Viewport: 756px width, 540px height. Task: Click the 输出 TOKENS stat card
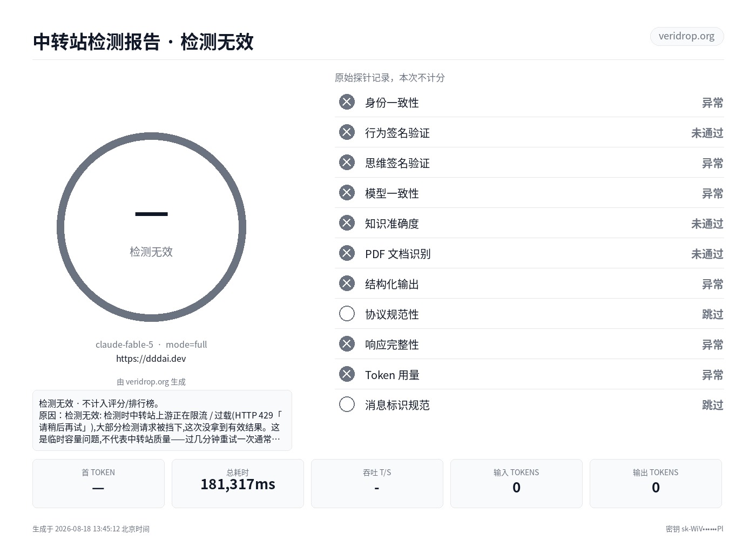pos(656,483)
